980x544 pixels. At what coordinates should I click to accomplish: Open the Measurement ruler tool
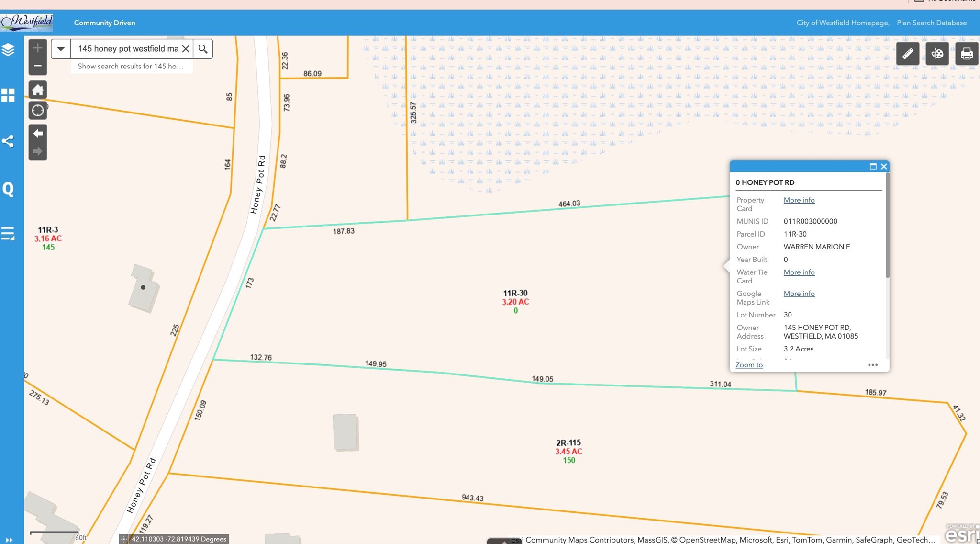click(907, 53)
